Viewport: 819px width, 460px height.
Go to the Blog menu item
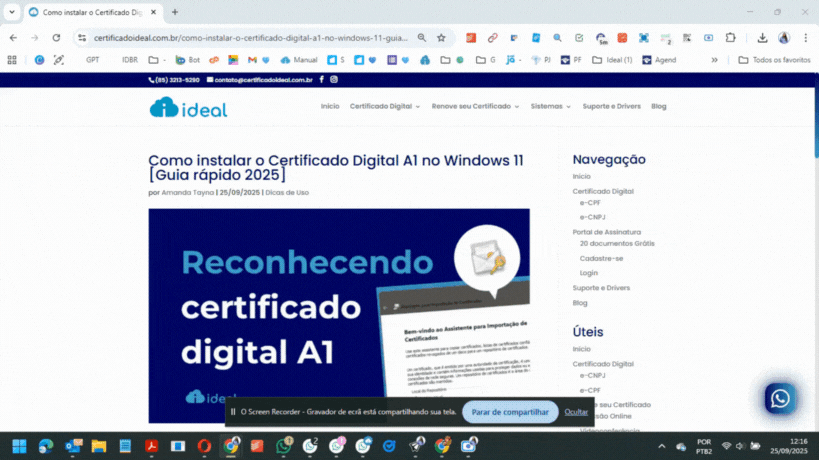pos(658,106)
